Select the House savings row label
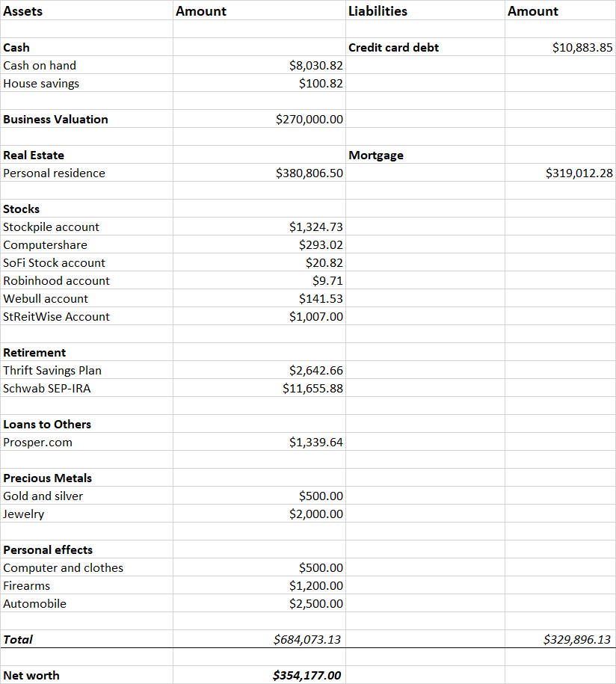The width and height of the screenshot is (616, 684). tap(41, 83)
